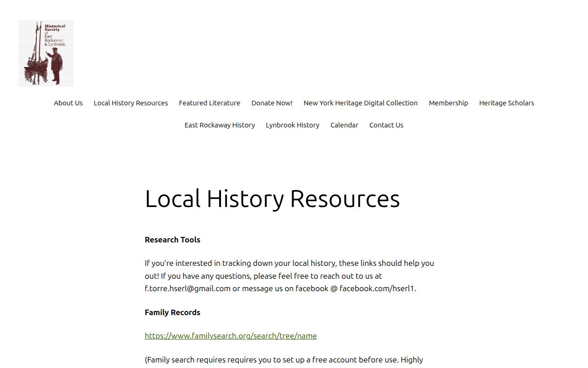Go to the Contact Us page
The image size is (588, 368).
pos(386,125)
